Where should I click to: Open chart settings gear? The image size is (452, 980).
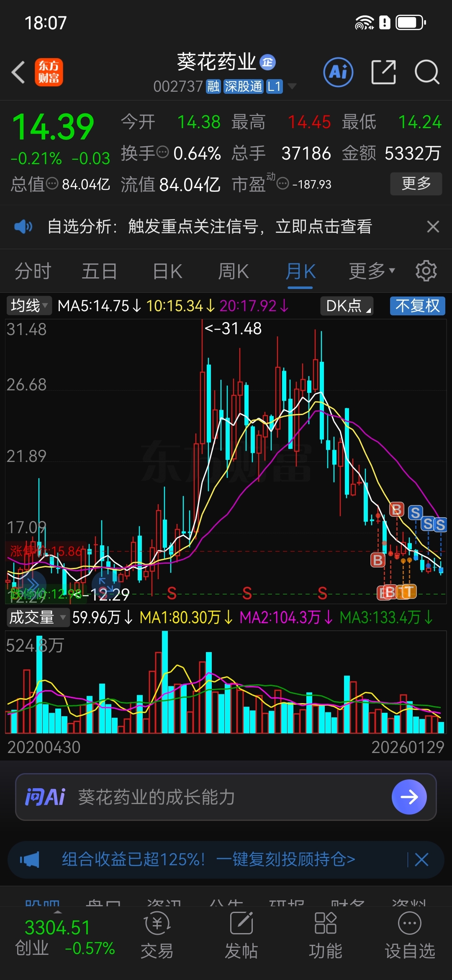426,271
